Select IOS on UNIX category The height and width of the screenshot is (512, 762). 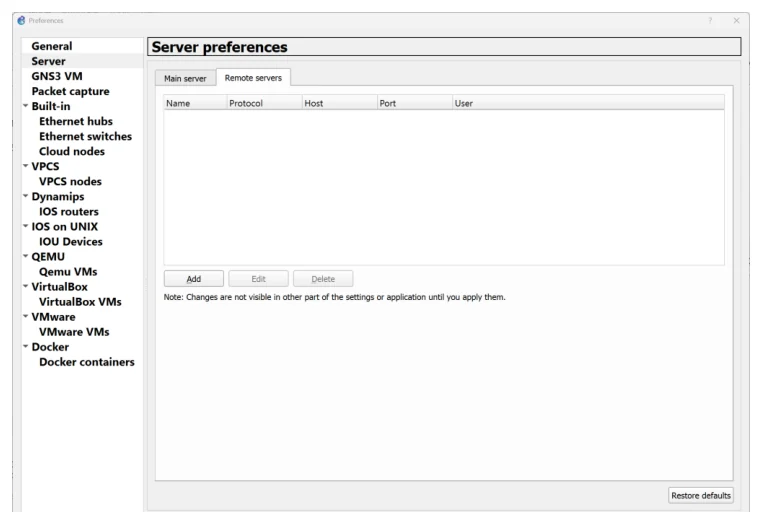pyautogui.click(x=65, y=227)
